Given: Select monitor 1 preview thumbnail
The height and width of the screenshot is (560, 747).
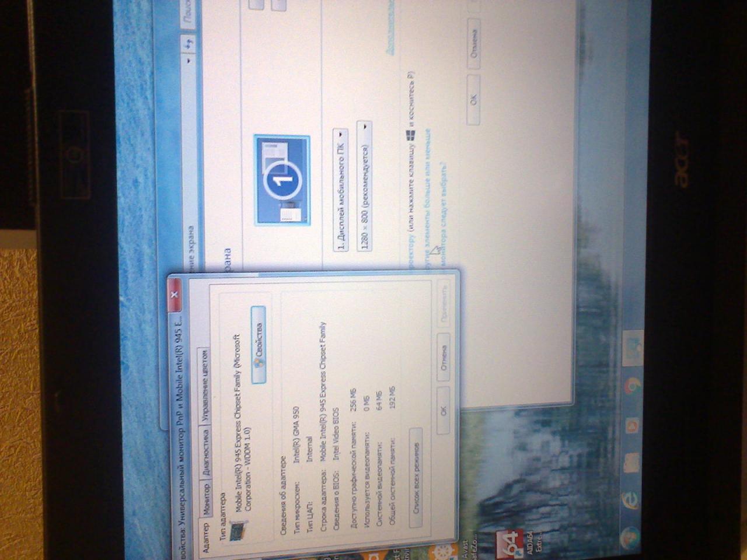Looking at the screenshot, I should (282, 181).
